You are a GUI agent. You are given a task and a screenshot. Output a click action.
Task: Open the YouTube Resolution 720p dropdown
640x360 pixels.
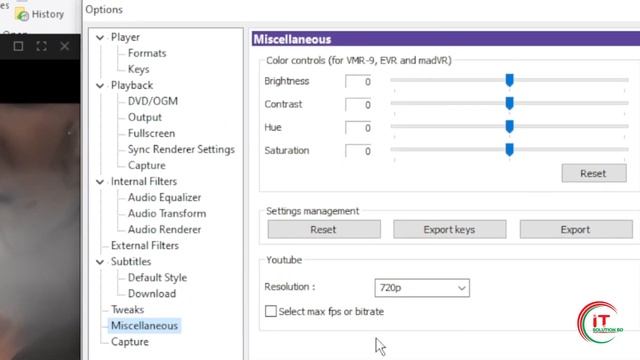click(x=422, y=288)
